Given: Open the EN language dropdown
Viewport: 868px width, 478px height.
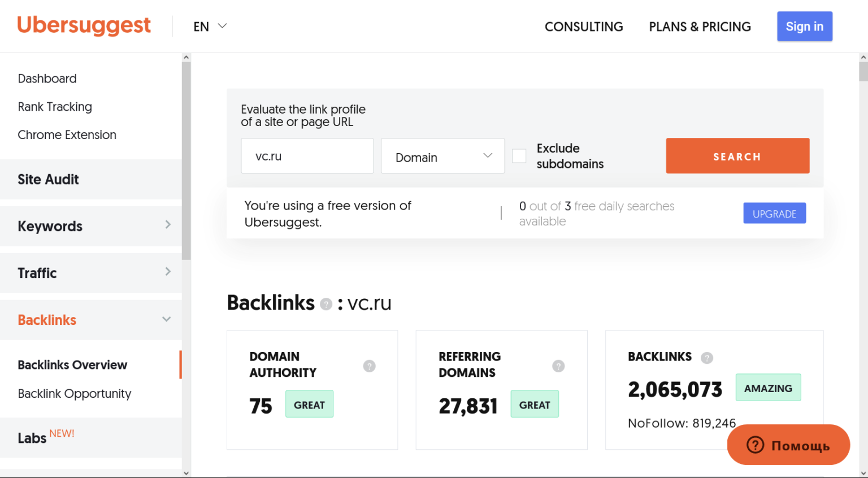Looking at the screenshot, I should (210, 27).
